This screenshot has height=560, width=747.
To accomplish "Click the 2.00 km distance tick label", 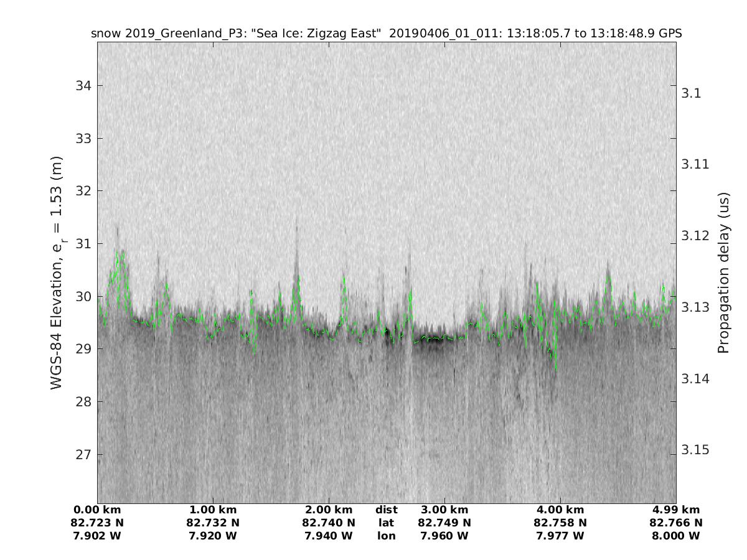I will (329, 510).
